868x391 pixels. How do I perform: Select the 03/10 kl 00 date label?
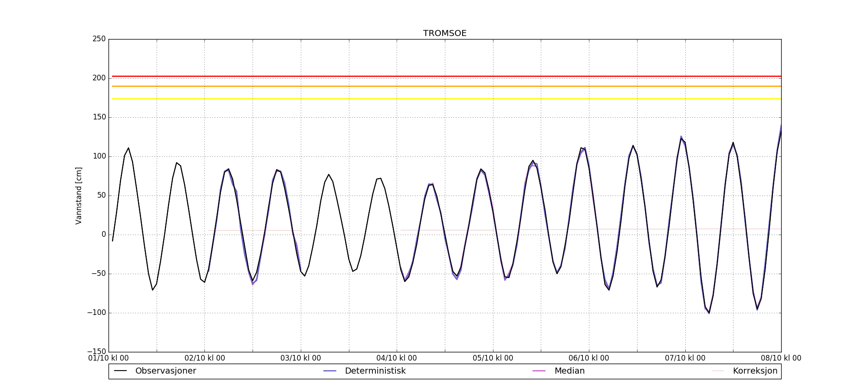coord(301,358)
